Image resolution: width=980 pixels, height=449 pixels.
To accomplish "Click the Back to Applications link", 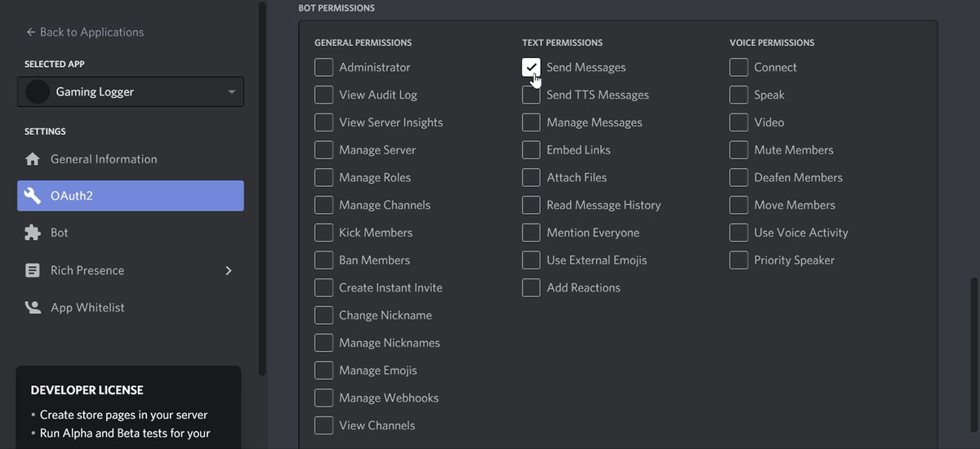I will point(91,32).
